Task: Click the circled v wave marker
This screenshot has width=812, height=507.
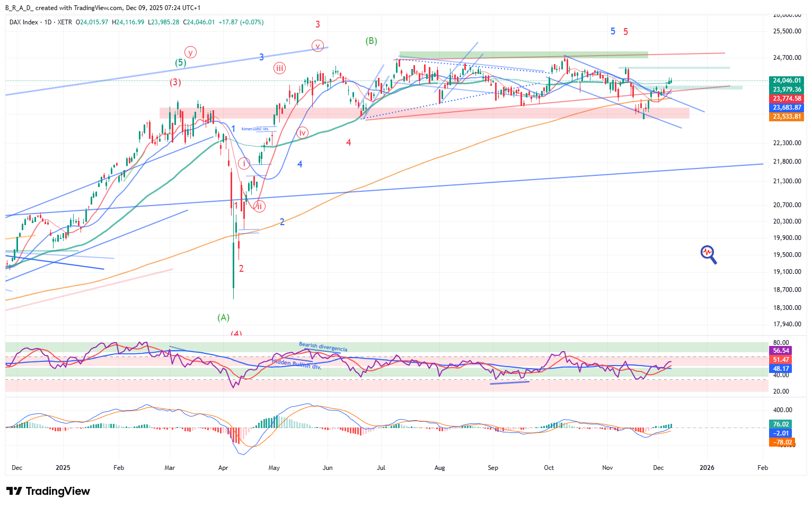Action: 317,46
